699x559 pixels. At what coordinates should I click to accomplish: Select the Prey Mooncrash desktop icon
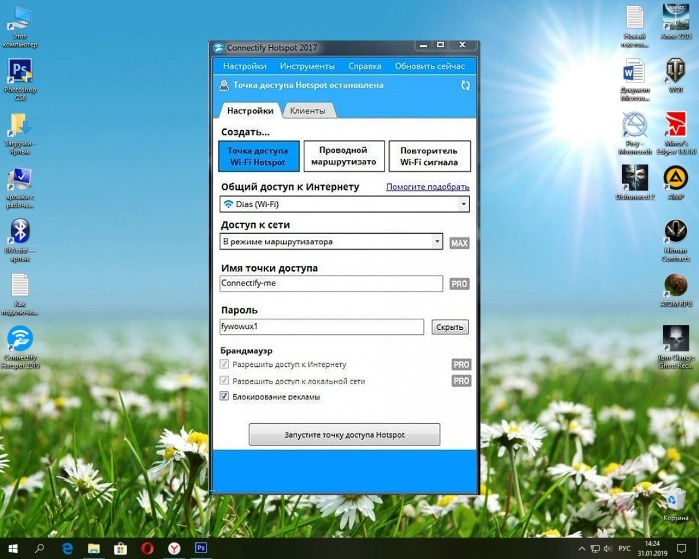(635, 133)
